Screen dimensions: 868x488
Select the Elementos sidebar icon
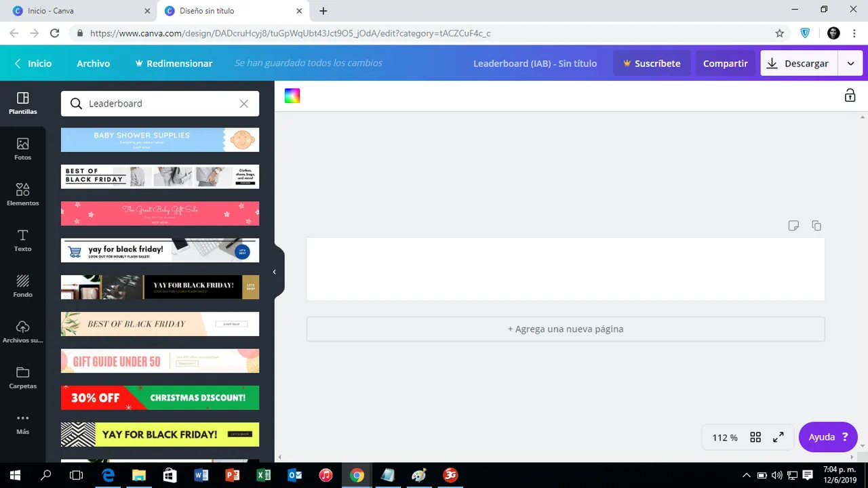pos(22,195)
